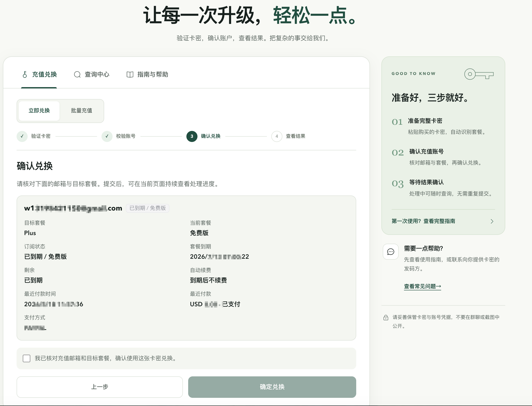Open the 查看常见问题 link
Screen dimensions: 532x406
coord(423,286)
